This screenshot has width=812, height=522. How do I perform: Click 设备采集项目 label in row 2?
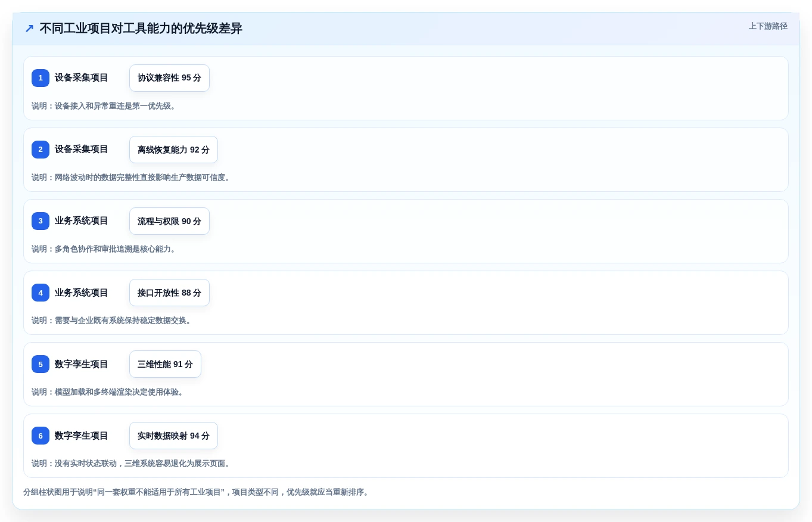pyautogui.click(x=82, y=150)
